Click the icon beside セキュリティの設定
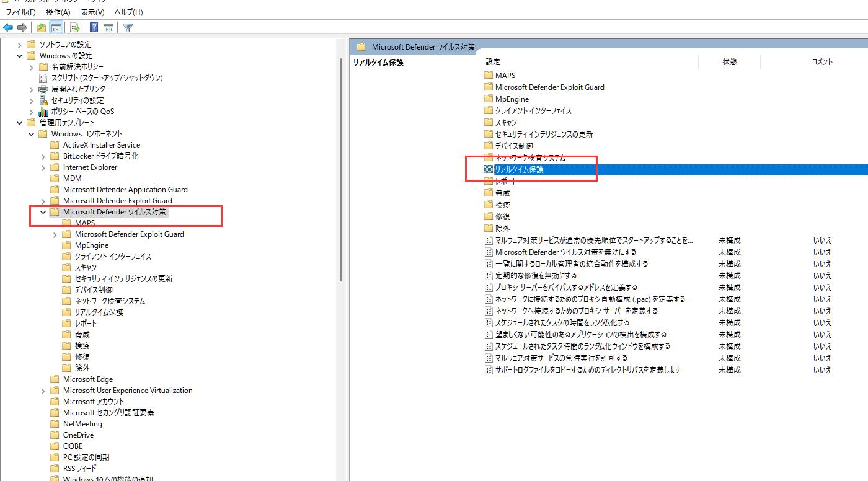Viewport: 868px width, 481px height. (43, 100)
